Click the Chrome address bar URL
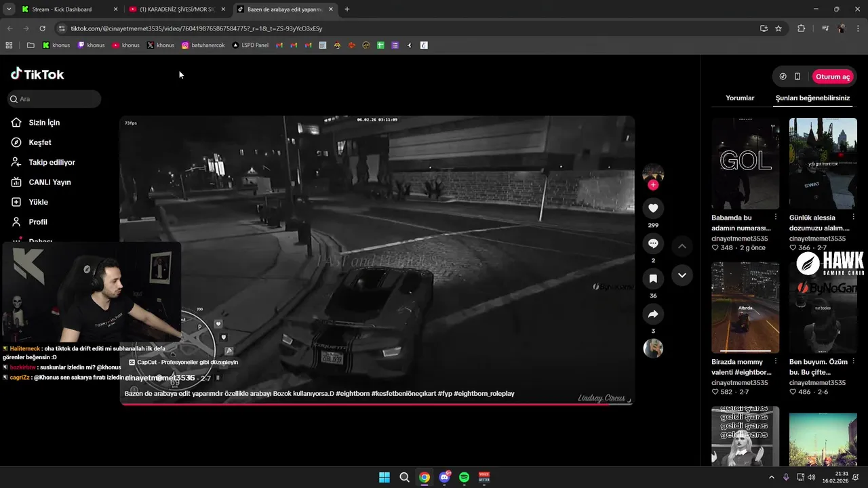868x488 pixels. click(197, 28)
